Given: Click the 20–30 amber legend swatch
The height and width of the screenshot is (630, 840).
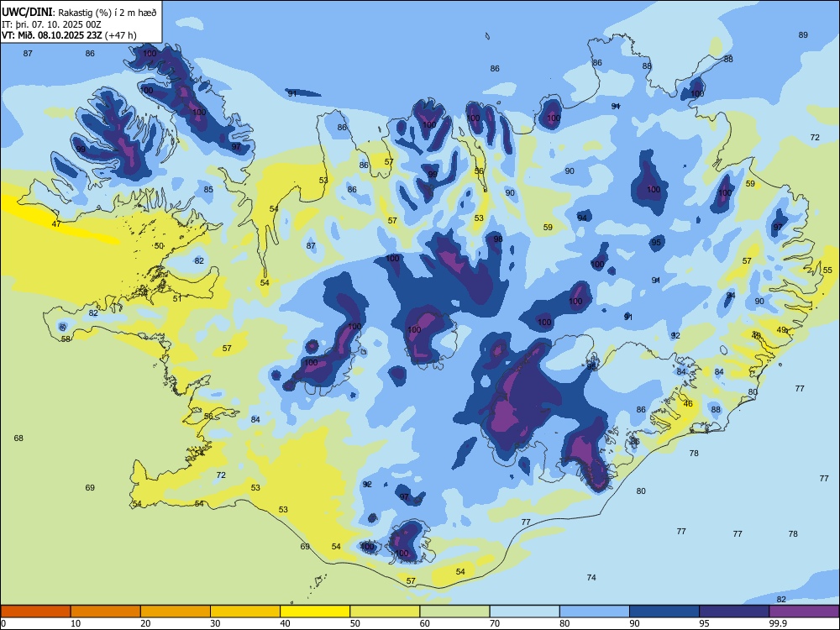Looking at the screenshot, I should coord(176,612).
